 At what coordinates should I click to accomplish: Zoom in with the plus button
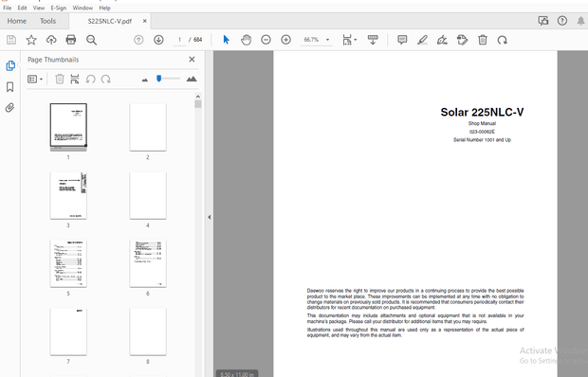285,40
